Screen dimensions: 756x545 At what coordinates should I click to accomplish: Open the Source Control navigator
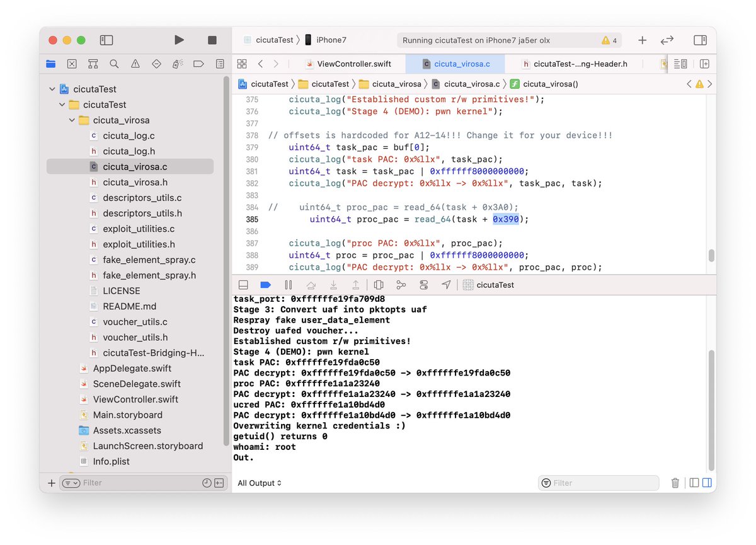pos(72,64)
